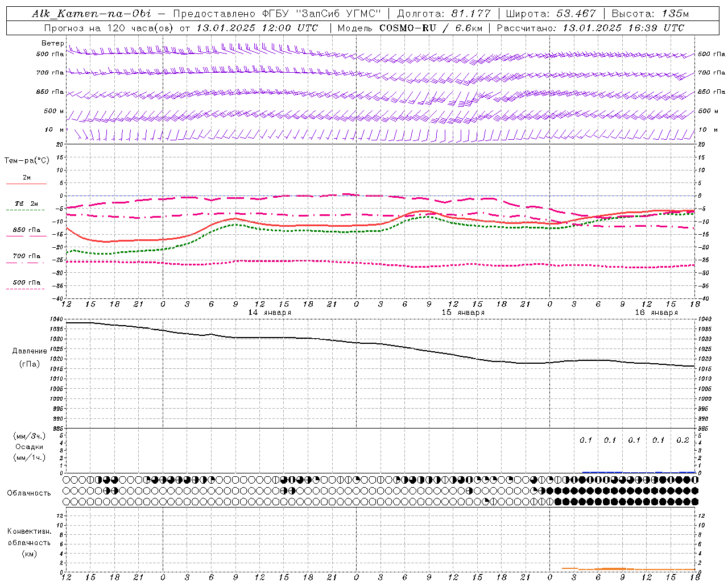This screenshot has height=582, width=728.
Task: Click Рассчитано: 13.01.2025 16:39 UTC timestamp
Action: click(590, 28)
